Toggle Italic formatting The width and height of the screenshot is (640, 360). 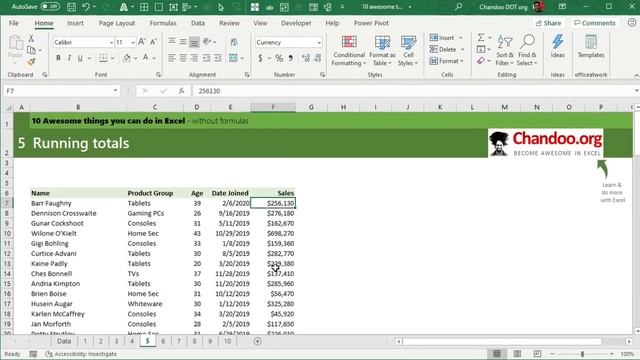tap(69, 58)
